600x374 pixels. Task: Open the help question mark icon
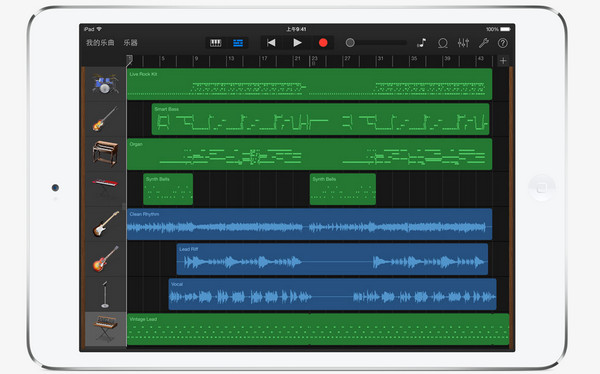point(503,43)
